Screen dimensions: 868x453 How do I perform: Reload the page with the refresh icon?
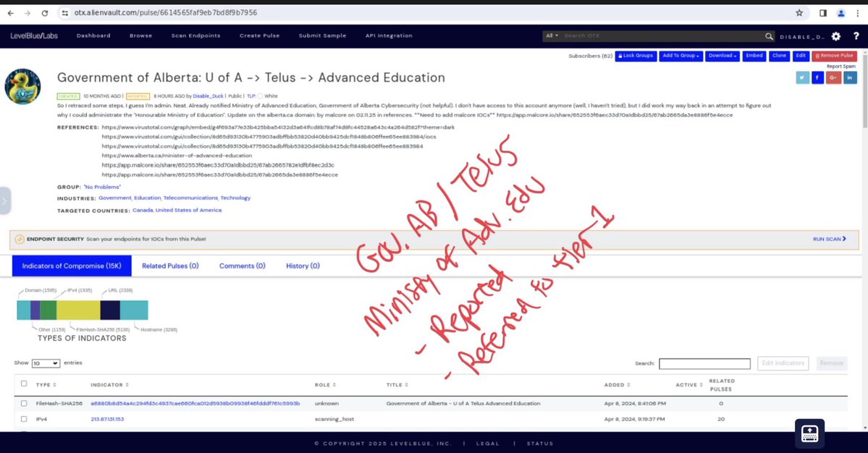pyautogui.click(x=45, y=13)
